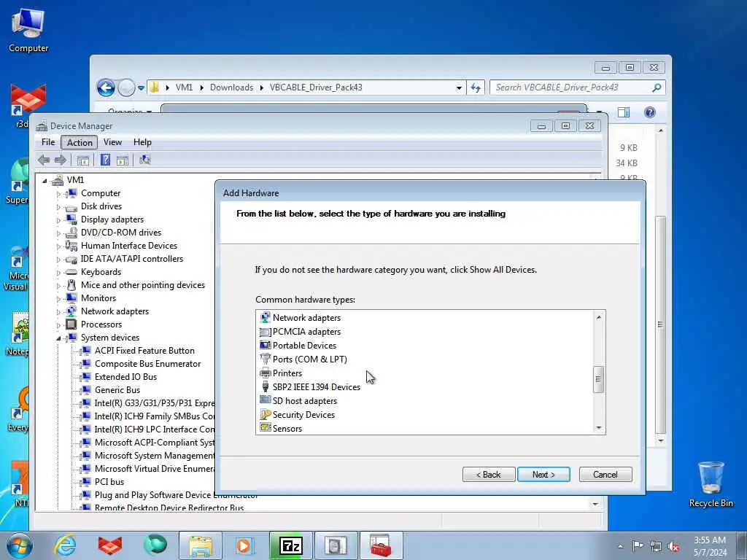Collapse the System devices tree node
Image resolution: width=747 pixels, height=560 pixels.
(58, 338)
